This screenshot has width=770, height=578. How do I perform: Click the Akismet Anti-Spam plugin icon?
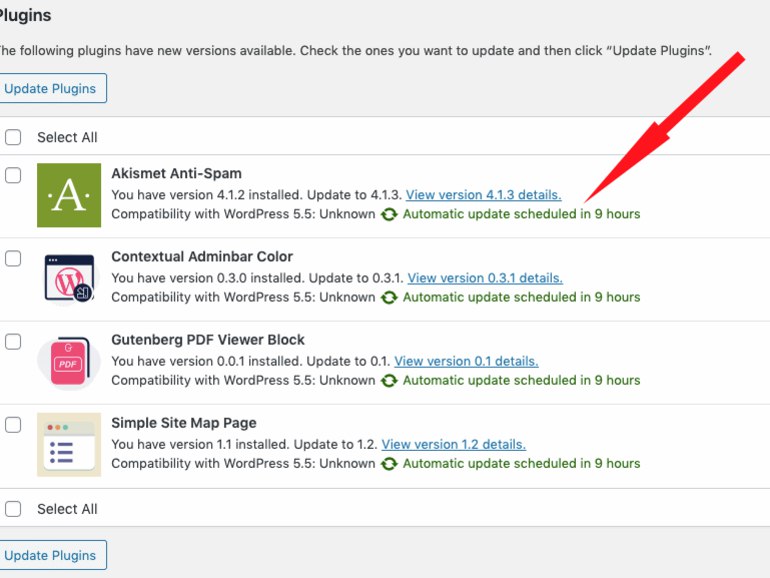tap(69, 195)
